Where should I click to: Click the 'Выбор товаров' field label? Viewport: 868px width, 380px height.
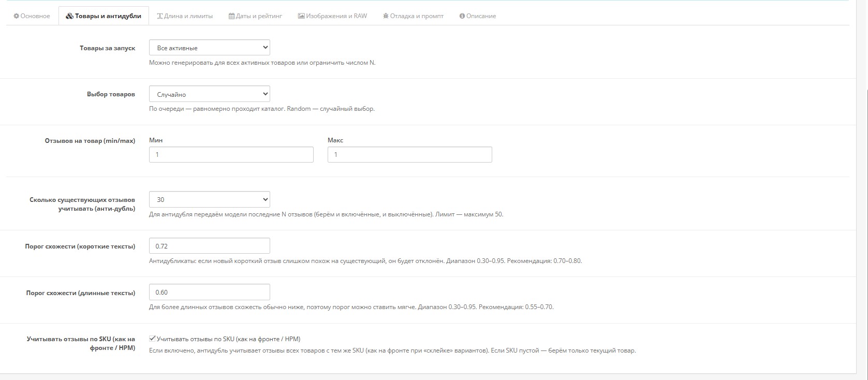pos(111,94)
